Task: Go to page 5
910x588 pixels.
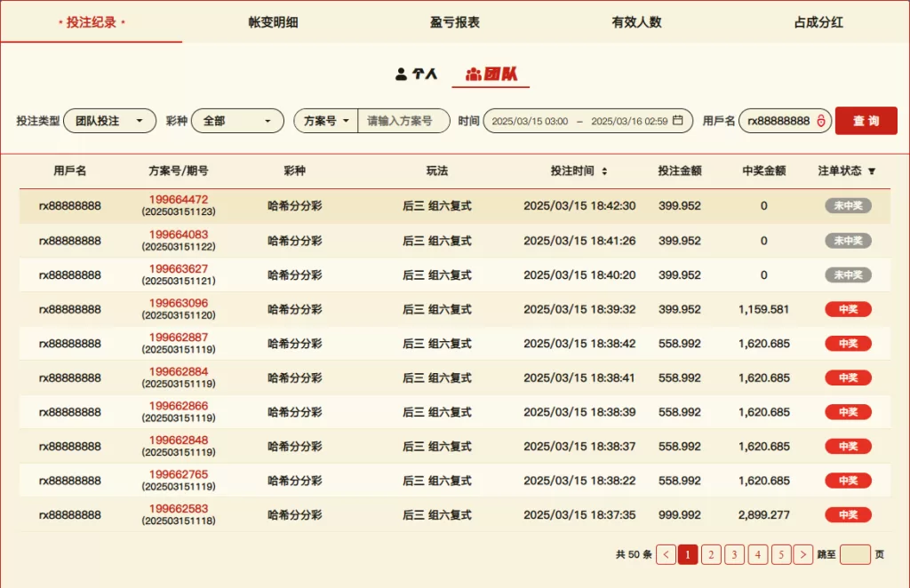Action: [x=780, y=554]
